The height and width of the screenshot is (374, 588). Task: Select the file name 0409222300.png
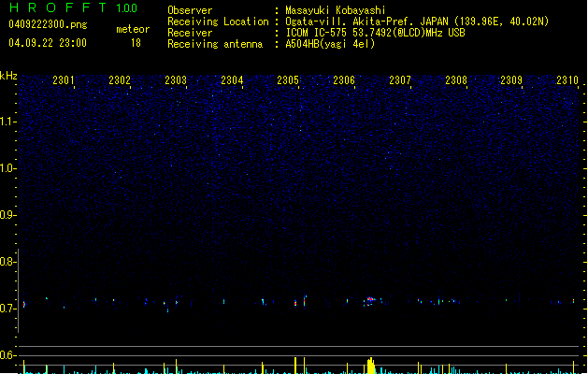coord(48,24)
